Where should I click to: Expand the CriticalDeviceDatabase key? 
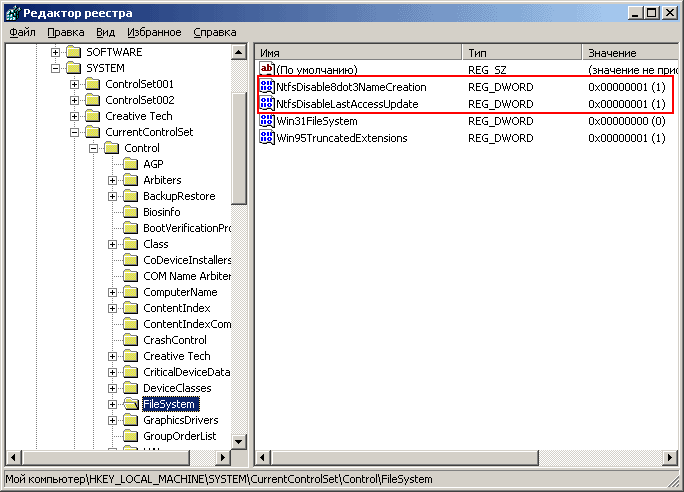(113, 372)
